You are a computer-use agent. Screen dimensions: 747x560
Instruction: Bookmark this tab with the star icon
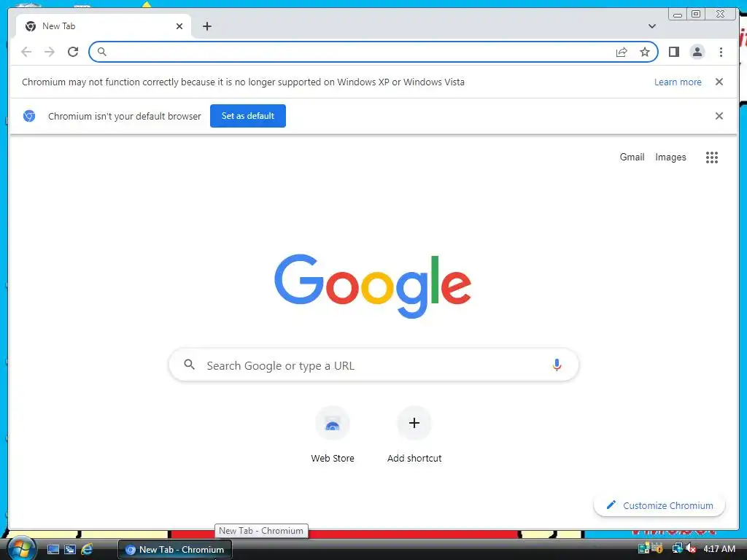[645, 52]
